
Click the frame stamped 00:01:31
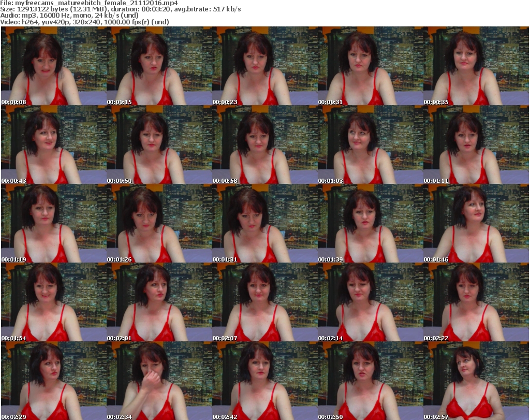click(265, 224)
